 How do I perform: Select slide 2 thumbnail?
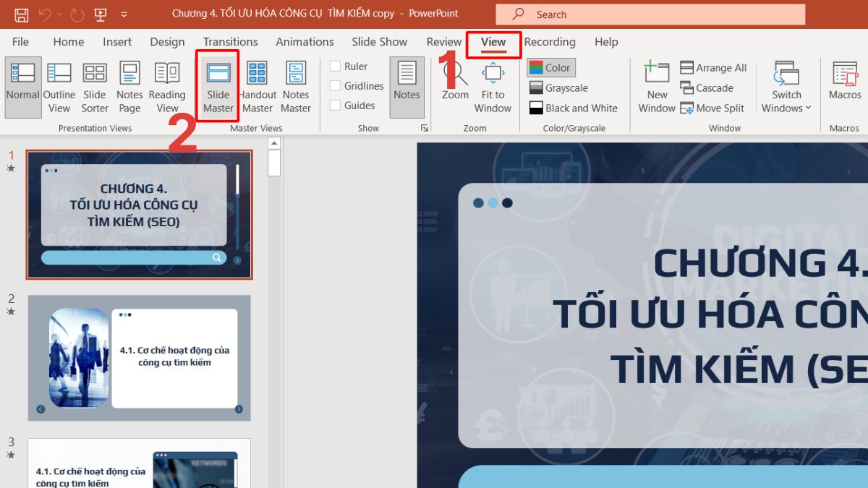[140, 358]
